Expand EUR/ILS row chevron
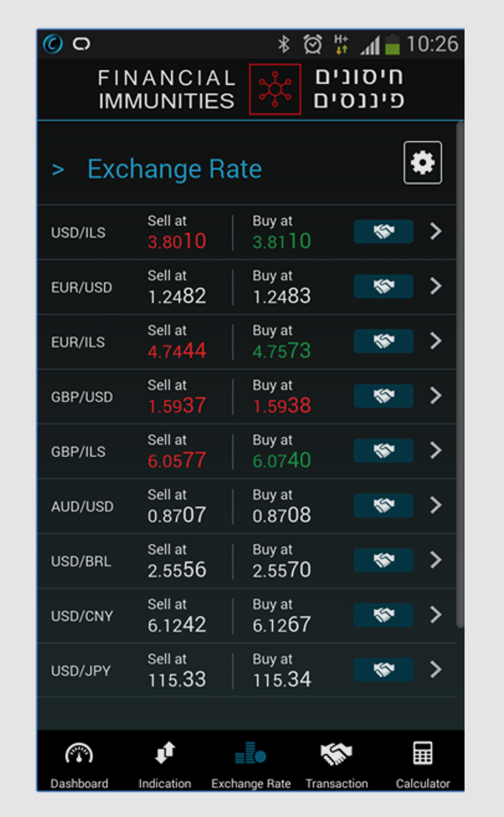The height and width of the screenshot is (817, 504). [x=435, y=340]
